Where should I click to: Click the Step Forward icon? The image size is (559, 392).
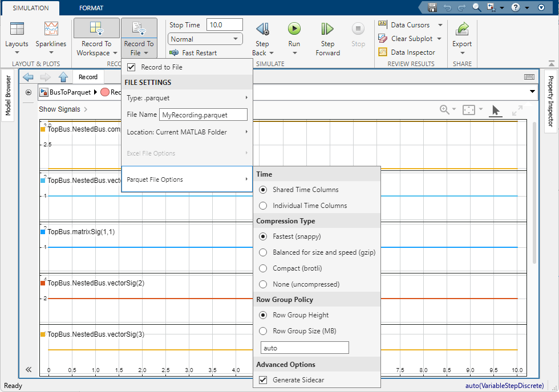tap(327, 29)
